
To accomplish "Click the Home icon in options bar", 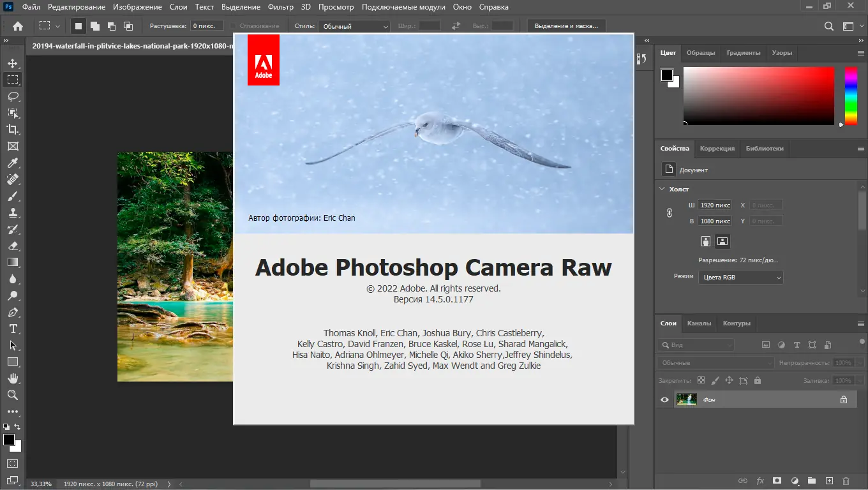I will click(18, 26).
